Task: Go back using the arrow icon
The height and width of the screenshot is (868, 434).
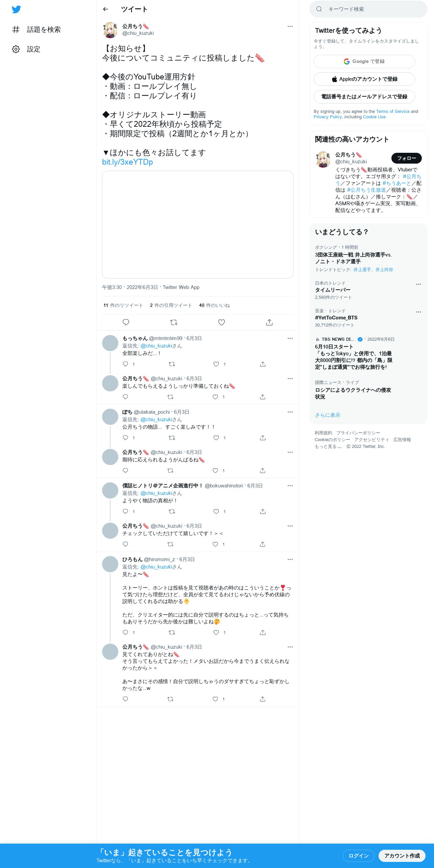Action: click(x=105, y=9)
